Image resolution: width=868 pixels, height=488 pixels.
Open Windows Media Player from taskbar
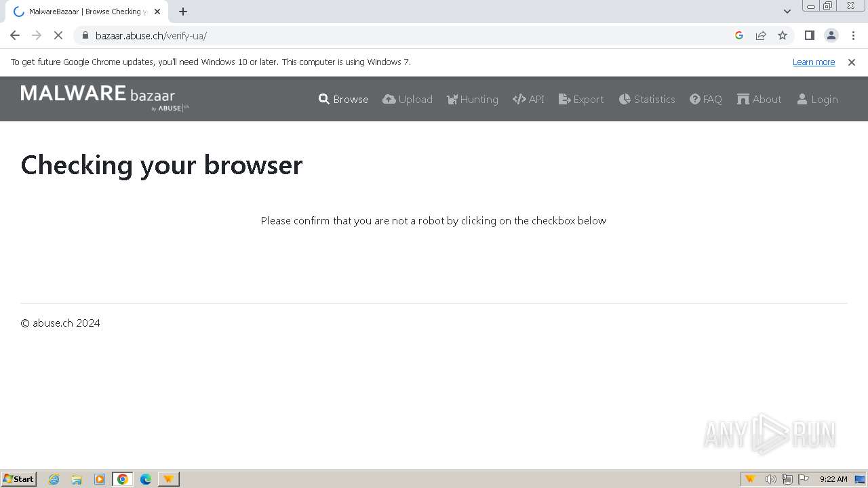click(x=100, y=479)
